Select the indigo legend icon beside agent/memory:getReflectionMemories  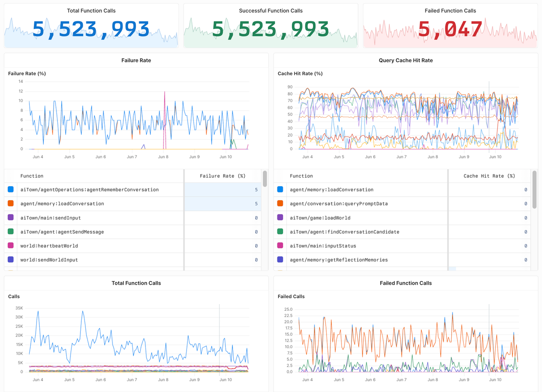coord(281,259)
